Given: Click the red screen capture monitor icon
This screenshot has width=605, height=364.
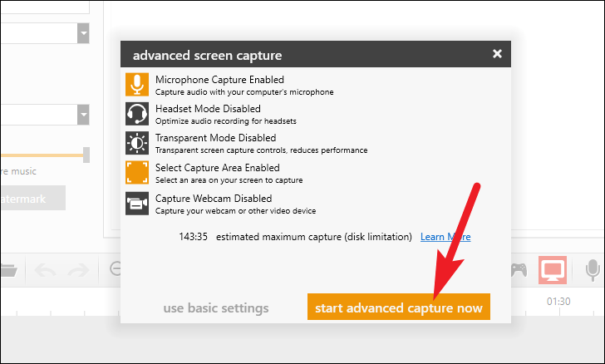Looking at the screenshot, I should tap(553, 270).
